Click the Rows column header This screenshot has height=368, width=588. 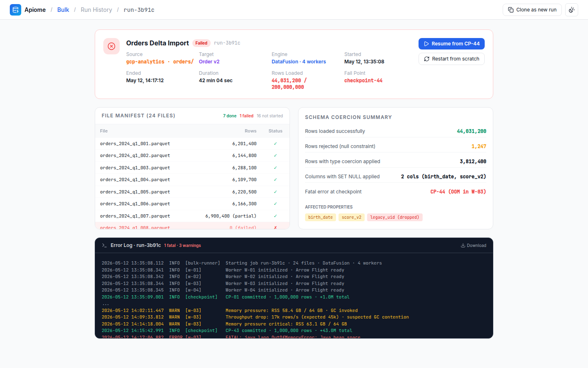[x=251, y=131]
